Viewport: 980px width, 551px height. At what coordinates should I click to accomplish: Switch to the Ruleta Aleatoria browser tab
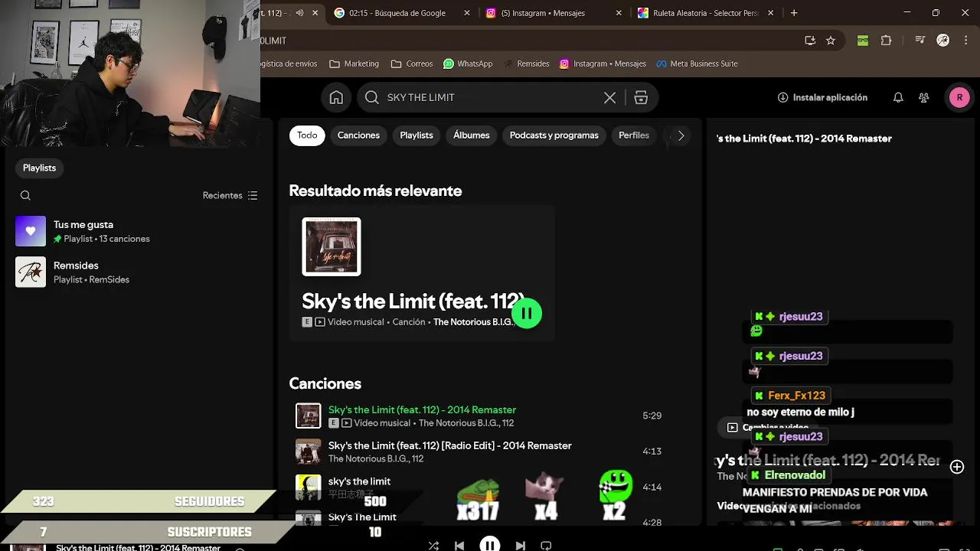(x=704, y=13)
